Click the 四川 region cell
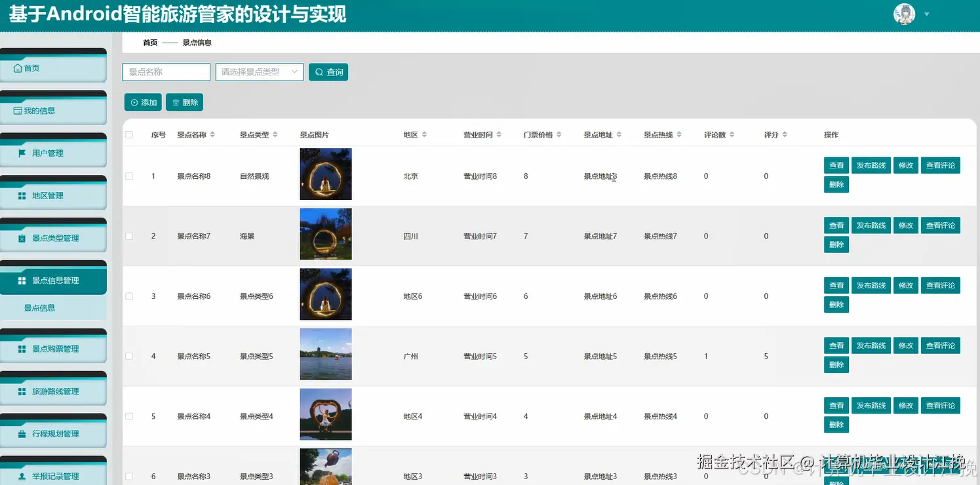 [411, 236]
